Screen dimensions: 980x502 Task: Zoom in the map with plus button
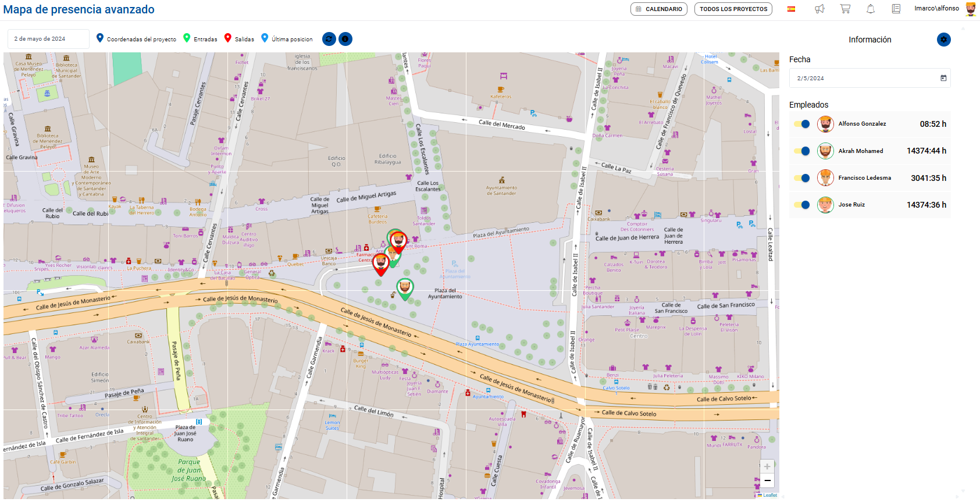tap(767, 467)
